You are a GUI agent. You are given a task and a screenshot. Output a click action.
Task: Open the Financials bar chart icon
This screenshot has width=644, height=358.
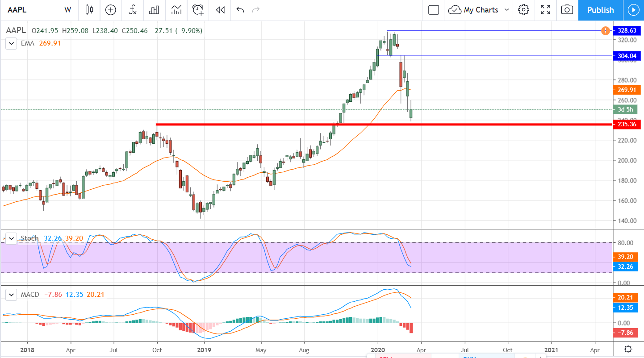click(x=155, y=10)
